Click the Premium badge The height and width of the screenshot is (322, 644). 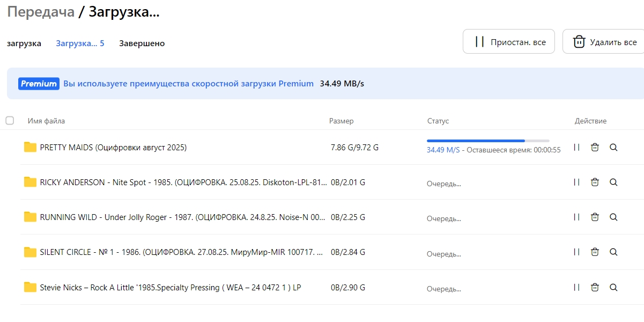(x=39, y=84)
